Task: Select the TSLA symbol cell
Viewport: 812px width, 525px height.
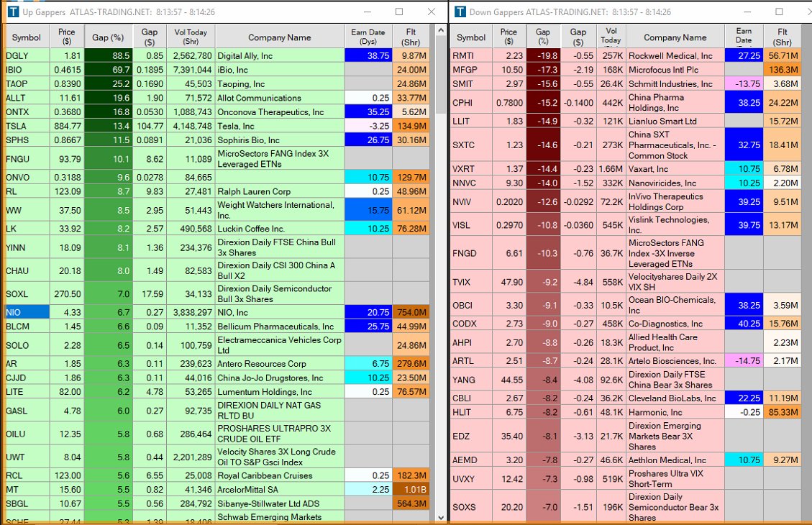Action: 27,126
